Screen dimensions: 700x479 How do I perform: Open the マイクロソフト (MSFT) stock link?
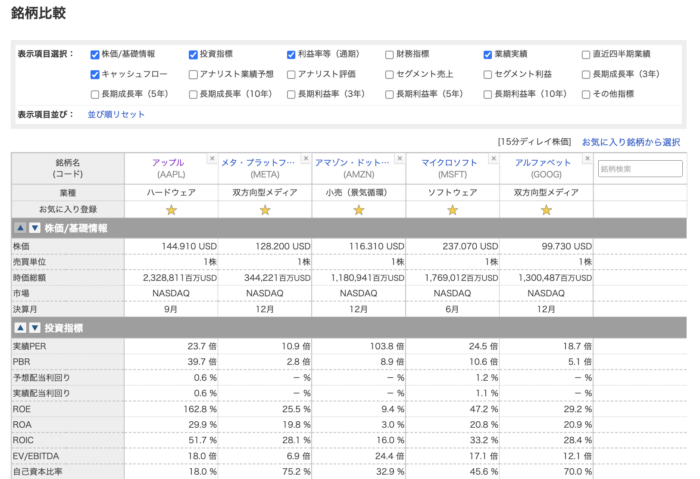coord(449,162)
